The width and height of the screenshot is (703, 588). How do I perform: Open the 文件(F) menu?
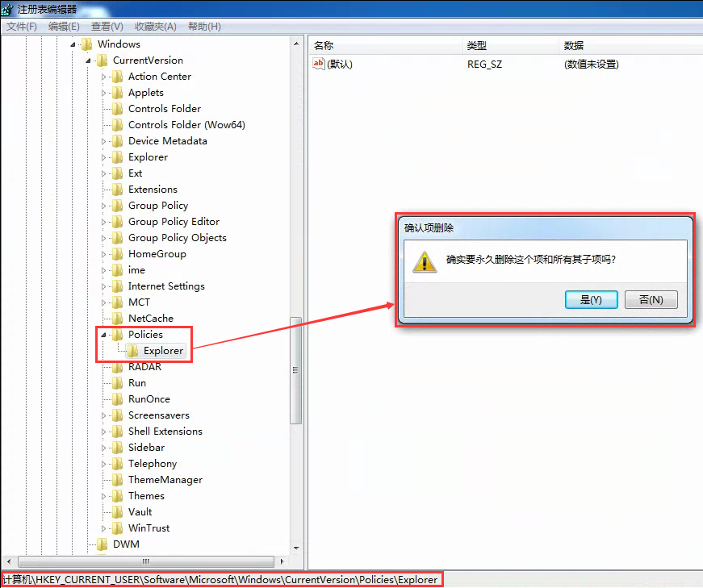tap(22, 27)
